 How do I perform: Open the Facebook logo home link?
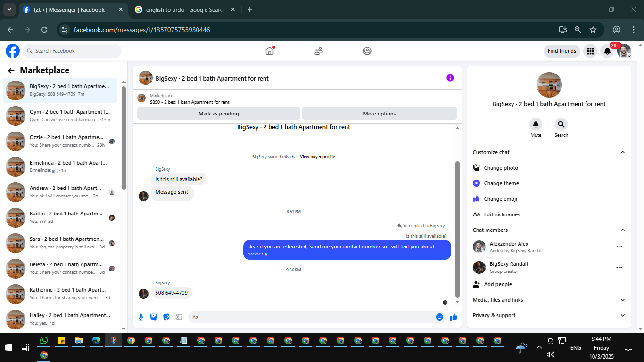[x=13, y=51]
